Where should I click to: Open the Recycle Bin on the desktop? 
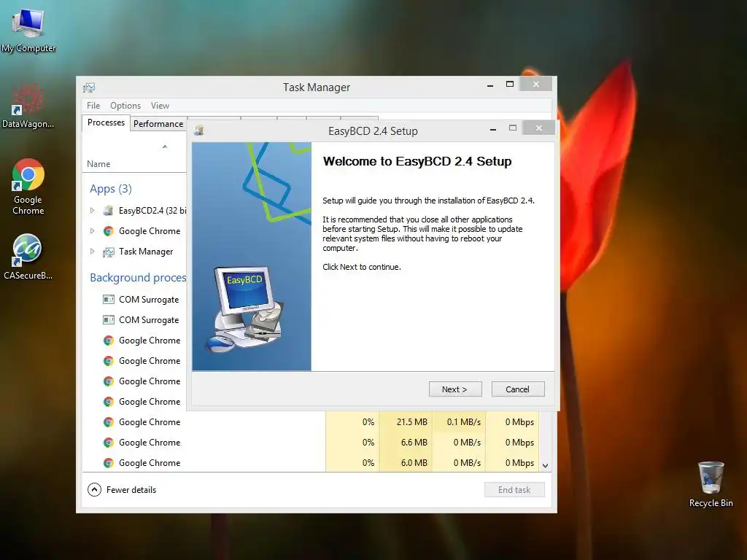tap(711, 484)
